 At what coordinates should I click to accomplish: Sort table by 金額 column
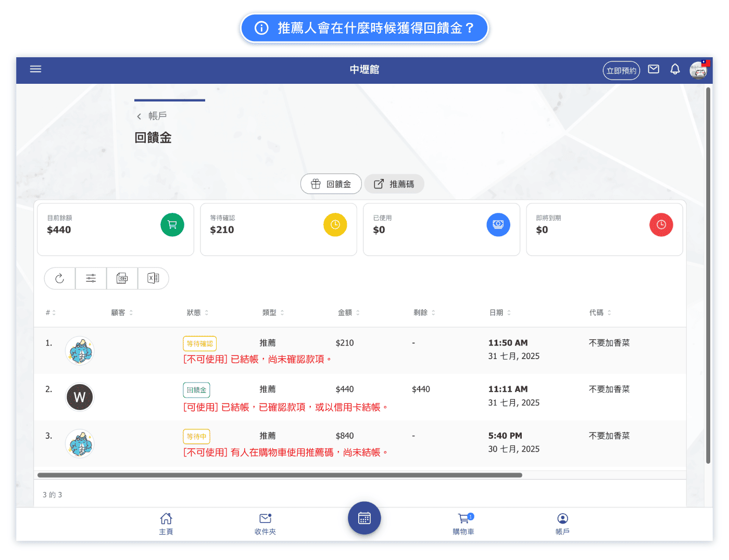pos(348,313)
